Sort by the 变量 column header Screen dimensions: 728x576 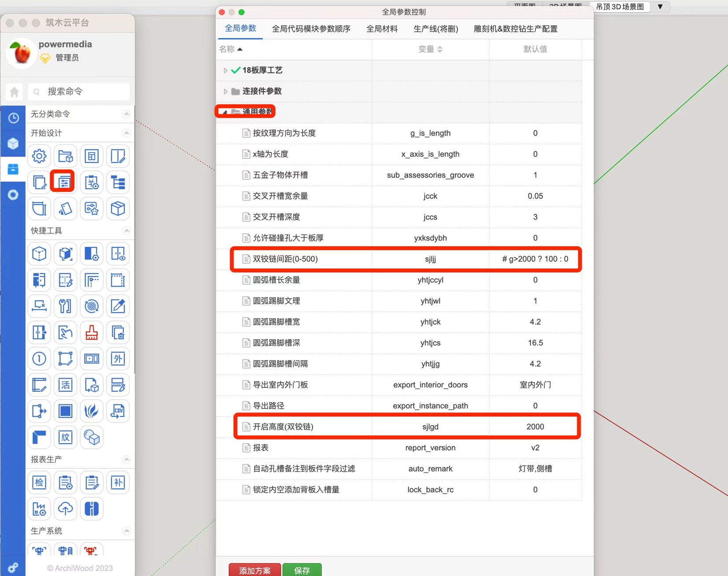point(431,49)
